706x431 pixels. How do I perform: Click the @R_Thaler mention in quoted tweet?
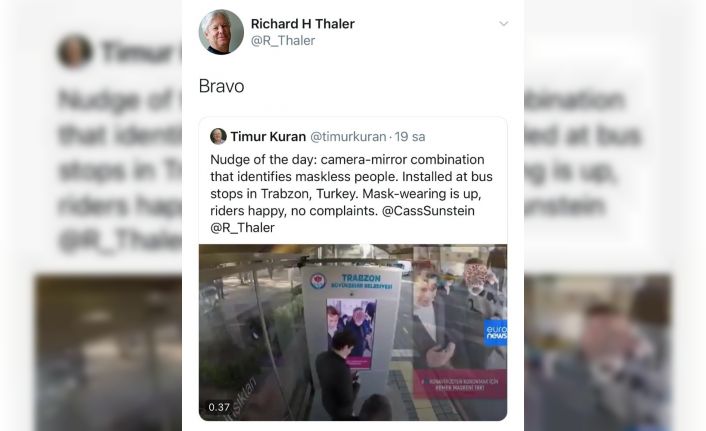click(x=242, y=228)
